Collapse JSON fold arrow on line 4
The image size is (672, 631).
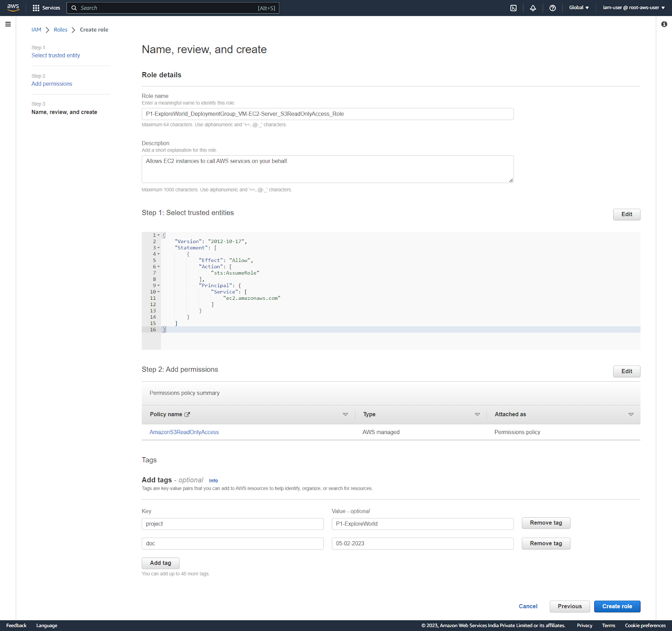point(158,254)
